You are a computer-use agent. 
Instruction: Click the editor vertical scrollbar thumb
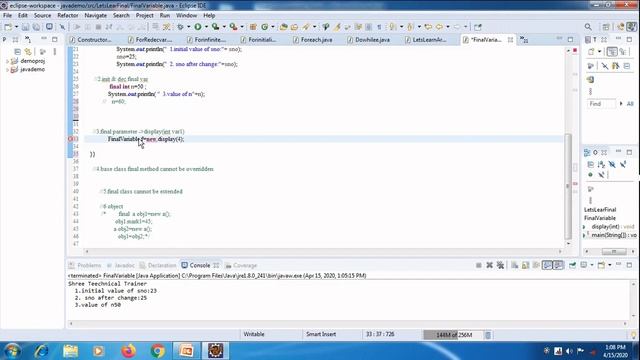tap(568, 186)
